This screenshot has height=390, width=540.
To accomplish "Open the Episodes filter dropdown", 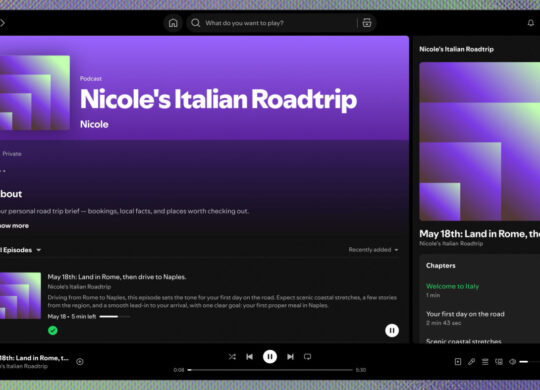I will 20,250.
